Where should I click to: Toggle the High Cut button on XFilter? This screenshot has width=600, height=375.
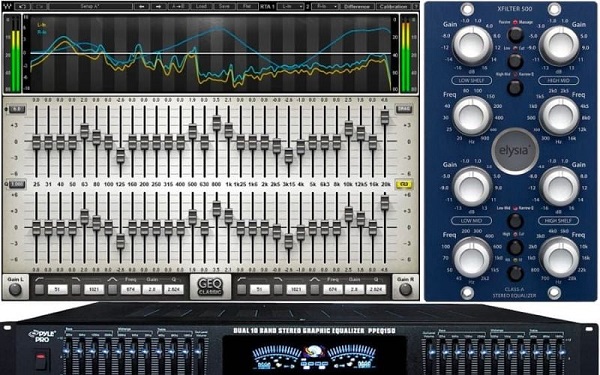(x=515, y=247)
